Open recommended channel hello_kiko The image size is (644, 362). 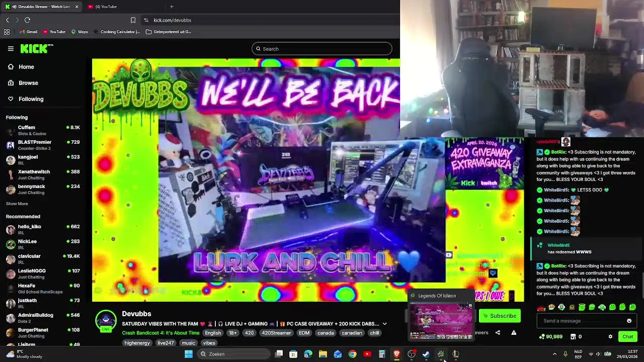click(43, 229)
